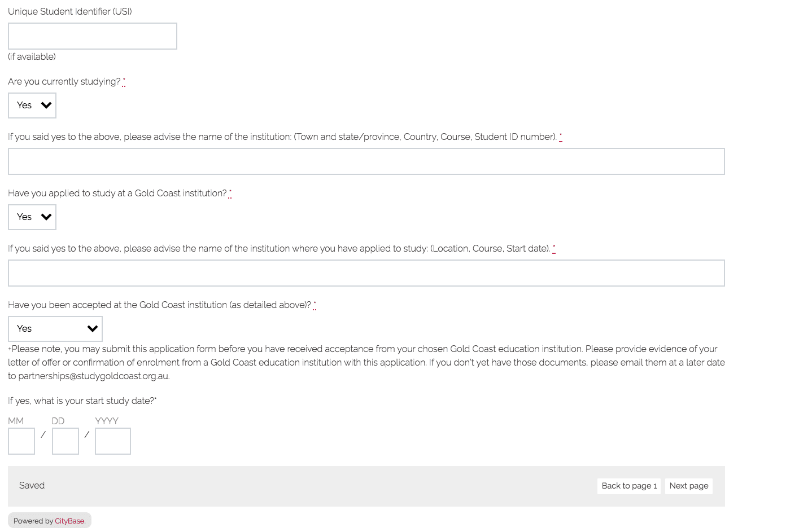Screen dimensions: 799x532
Task: Click the MM month field of start date
Action: tap(21, 441)
